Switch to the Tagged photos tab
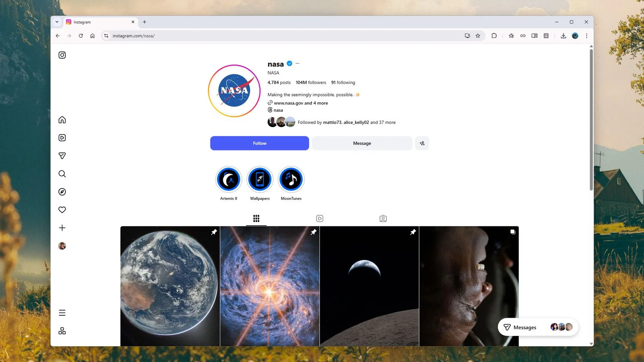The width and height of the screenshot is (644, 362). click(x=383, y=218)
